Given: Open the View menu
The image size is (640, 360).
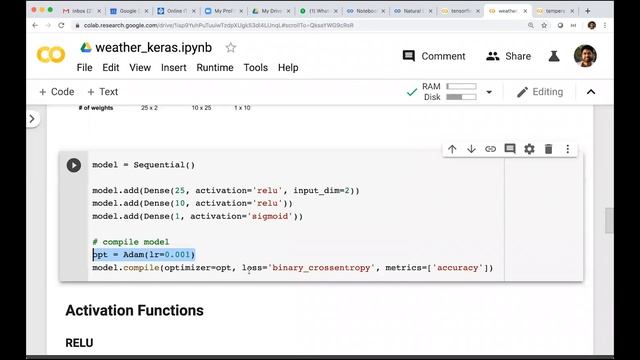Looking at the screenshot, I should point(140,68).
